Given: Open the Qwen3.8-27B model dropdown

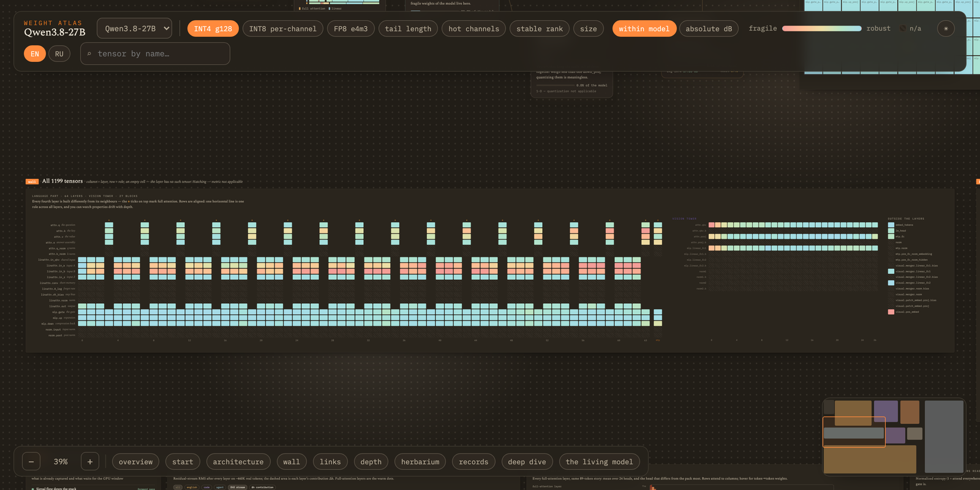Looking at the screenshot, I should click(x=135, y=28).
